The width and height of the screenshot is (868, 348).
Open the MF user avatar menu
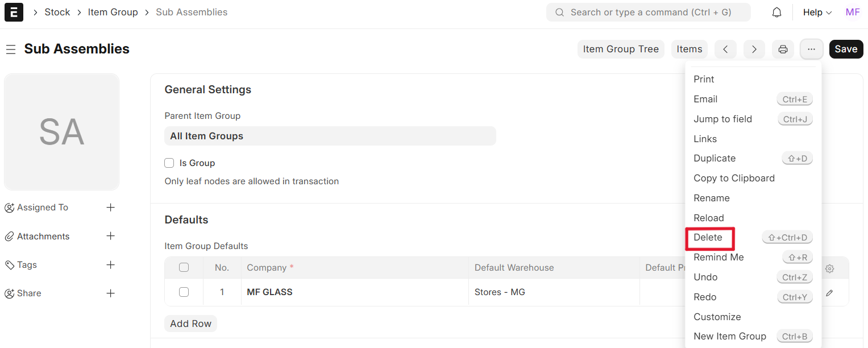click(x=852, y=12)
